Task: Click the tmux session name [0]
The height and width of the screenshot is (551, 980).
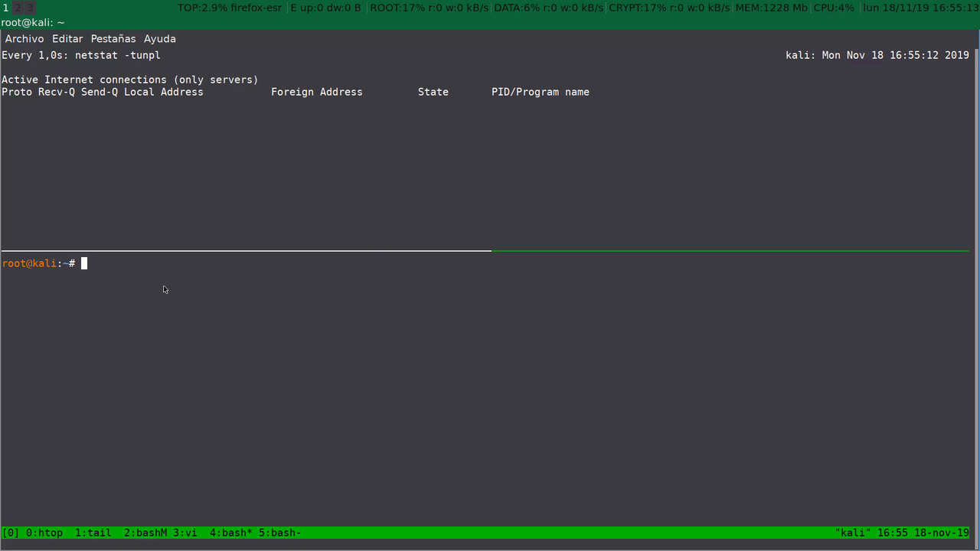Action: [11, 533]
